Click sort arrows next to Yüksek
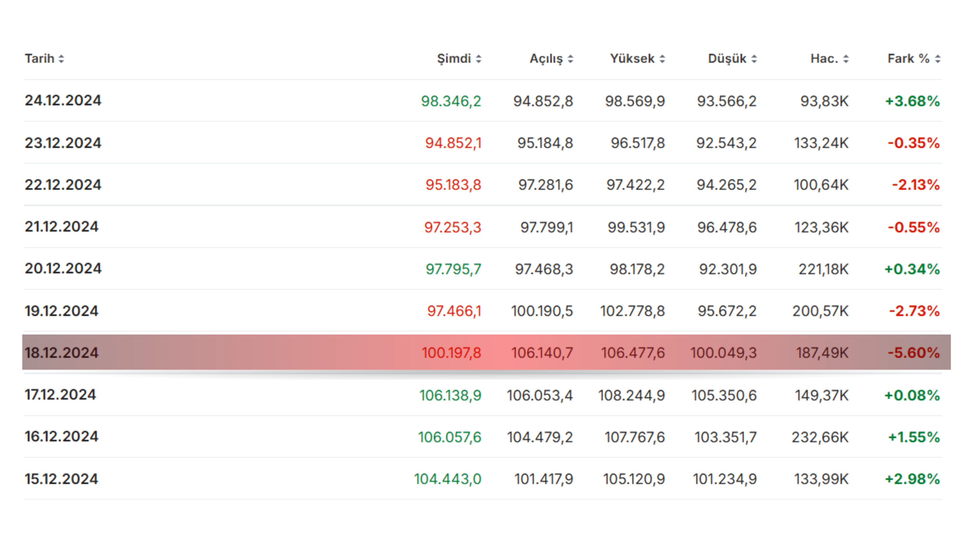The image size is (980, 551). 662,59
